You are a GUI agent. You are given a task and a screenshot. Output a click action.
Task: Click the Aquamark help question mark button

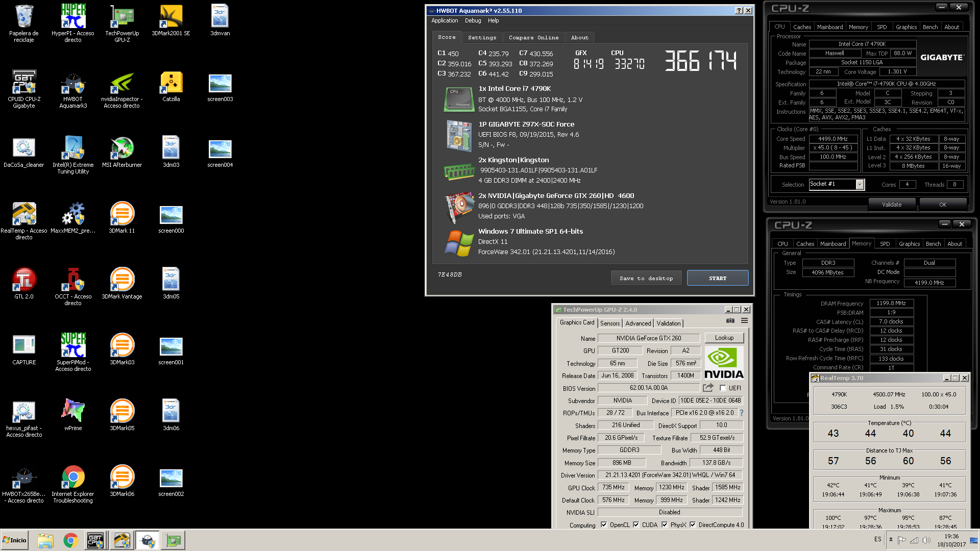click(739, 11)
